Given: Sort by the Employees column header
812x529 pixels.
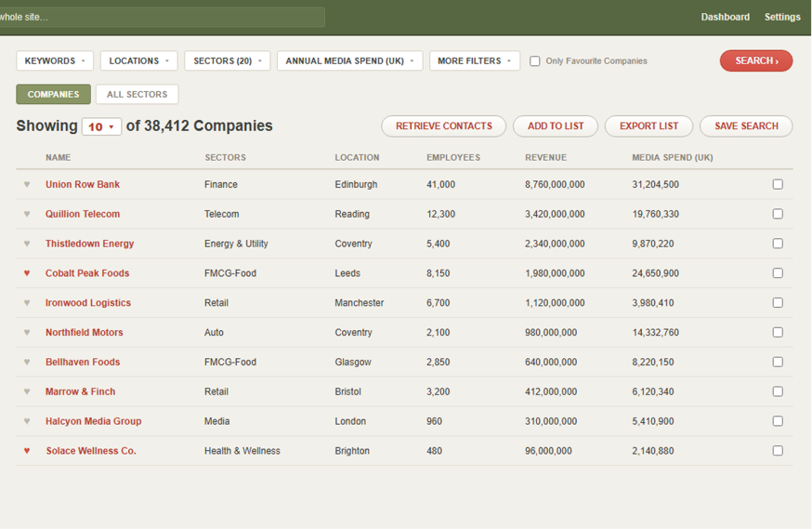Looking at the screenshot, I should [453, 157].
